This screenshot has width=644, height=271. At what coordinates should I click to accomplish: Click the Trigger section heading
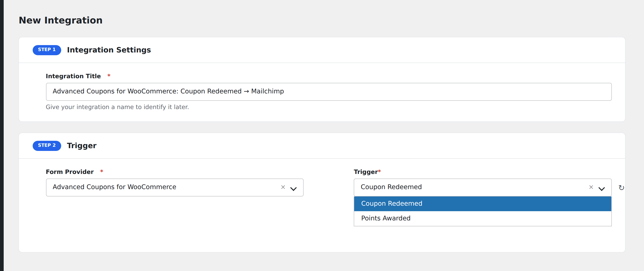(x=81, y=146)
